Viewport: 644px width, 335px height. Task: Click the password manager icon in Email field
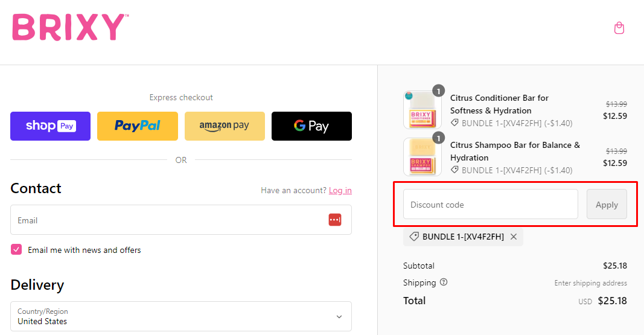pos(335,220)
